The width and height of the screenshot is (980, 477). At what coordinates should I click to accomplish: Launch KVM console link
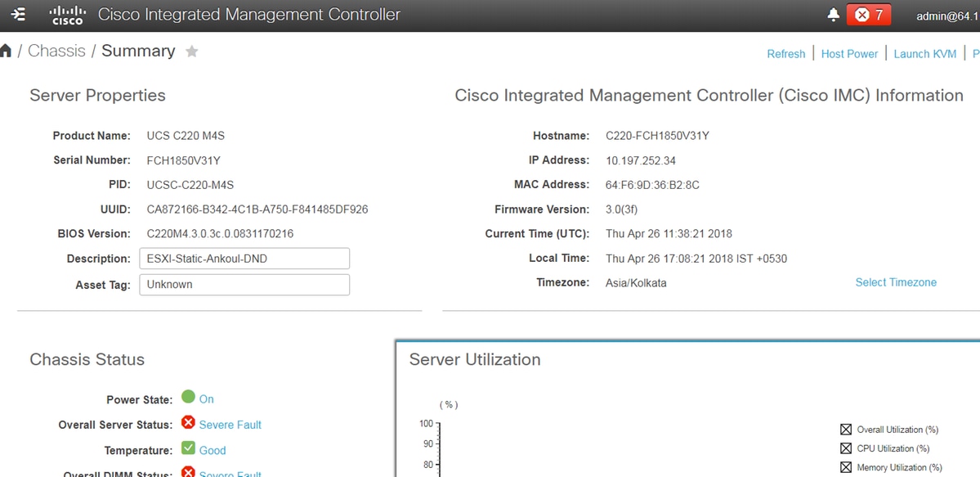click(x=924, y=54)
